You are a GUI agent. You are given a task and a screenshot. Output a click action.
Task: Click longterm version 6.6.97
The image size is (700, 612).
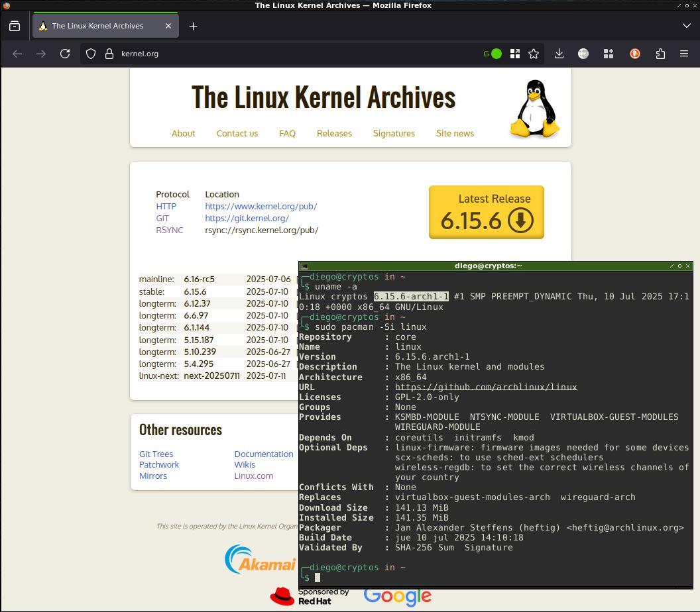[196, 316]
